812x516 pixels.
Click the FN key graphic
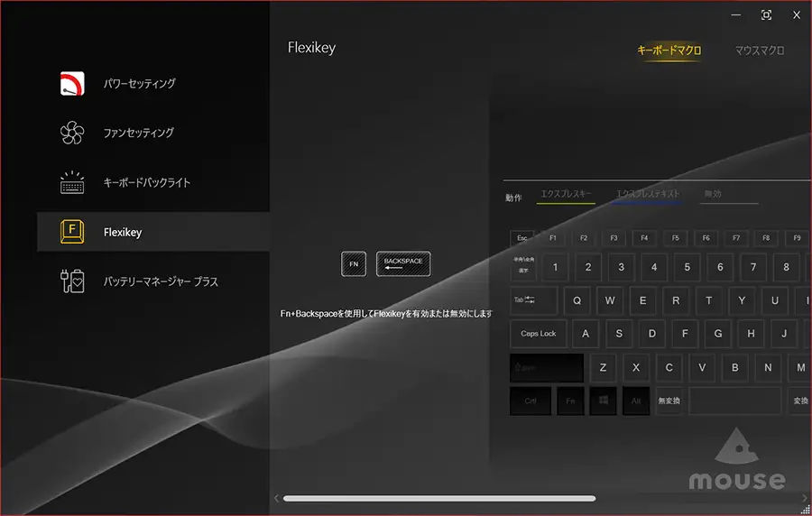tap(354, 264)
